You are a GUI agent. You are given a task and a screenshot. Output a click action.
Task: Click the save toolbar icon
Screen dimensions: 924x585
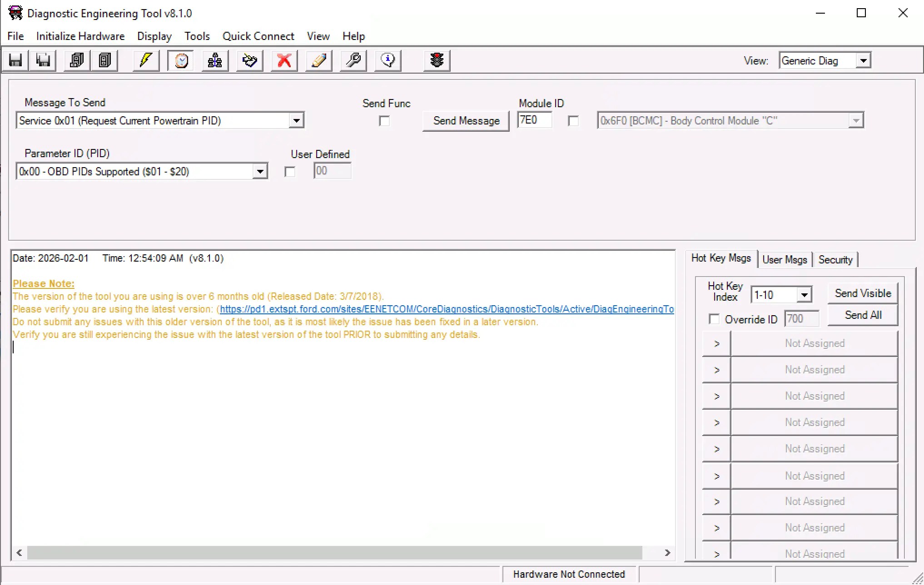tap(15, 60)
